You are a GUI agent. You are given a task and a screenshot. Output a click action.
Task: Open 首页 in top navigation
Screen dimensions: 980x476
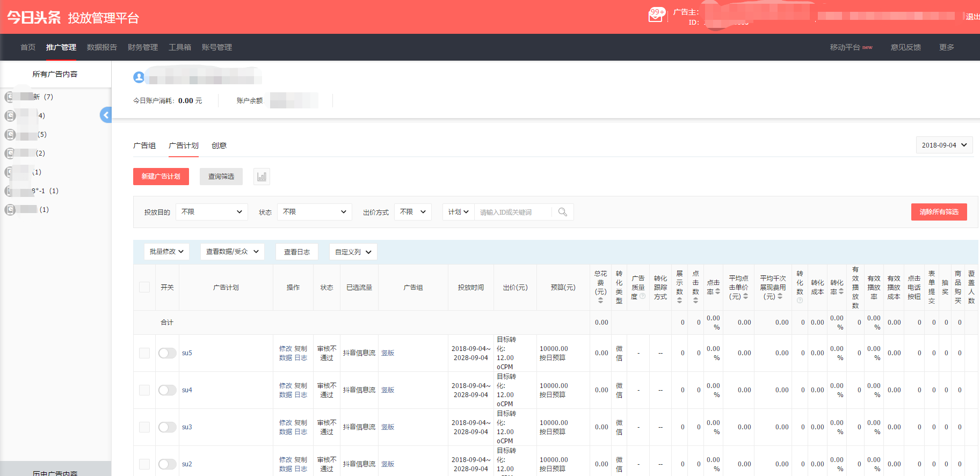[28, 47]
